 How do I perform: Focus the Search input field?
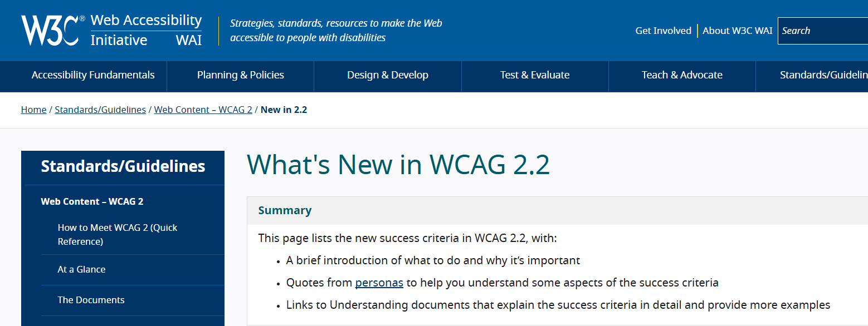[x=822, y=31]
